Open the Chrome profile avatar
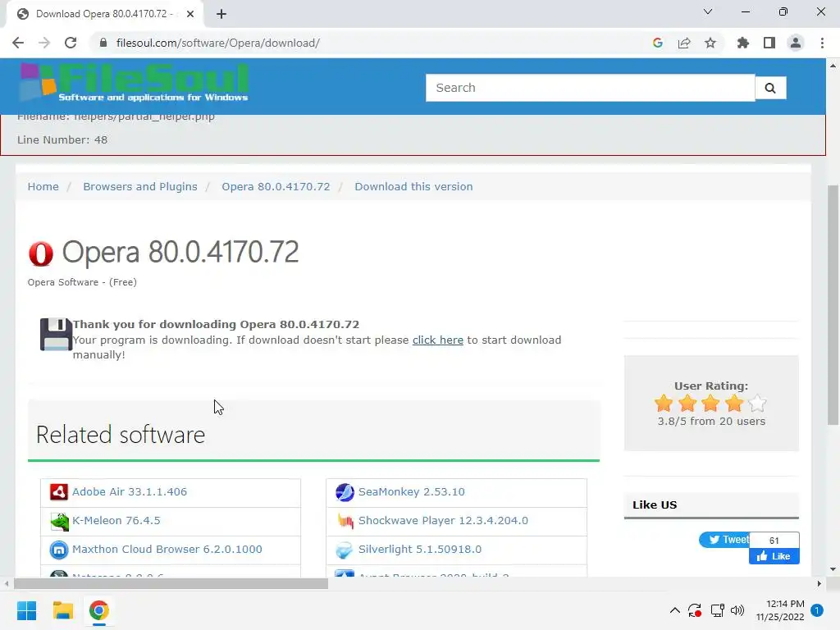The height and width of the screenshot is (630, 840). 796,43
